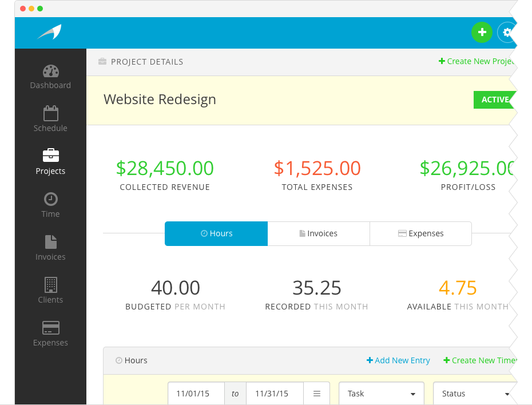
Task: Open the Schedule calendar icon
Action: pos(50,113)
